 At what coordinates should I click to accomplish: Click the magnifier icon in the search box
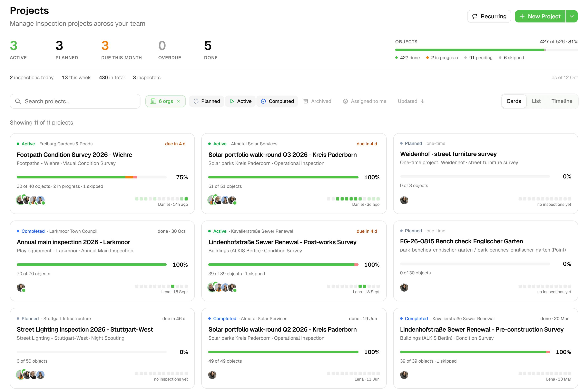pyautogui.click(x=18, y=101)
